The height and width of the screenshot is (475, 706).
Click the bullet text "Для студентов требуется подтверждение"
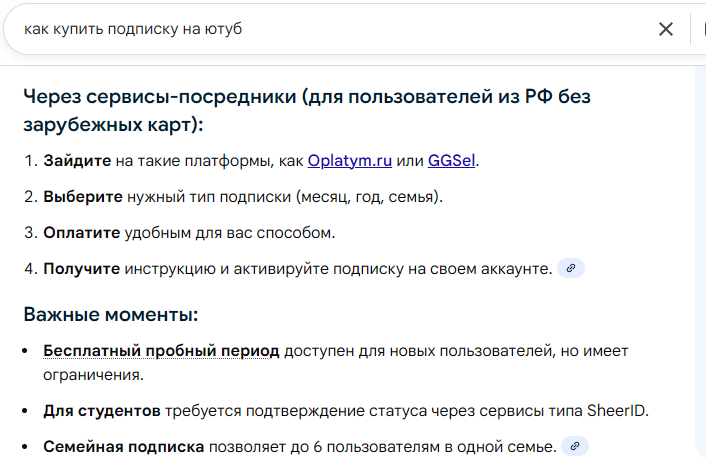(x=204, y=411)
